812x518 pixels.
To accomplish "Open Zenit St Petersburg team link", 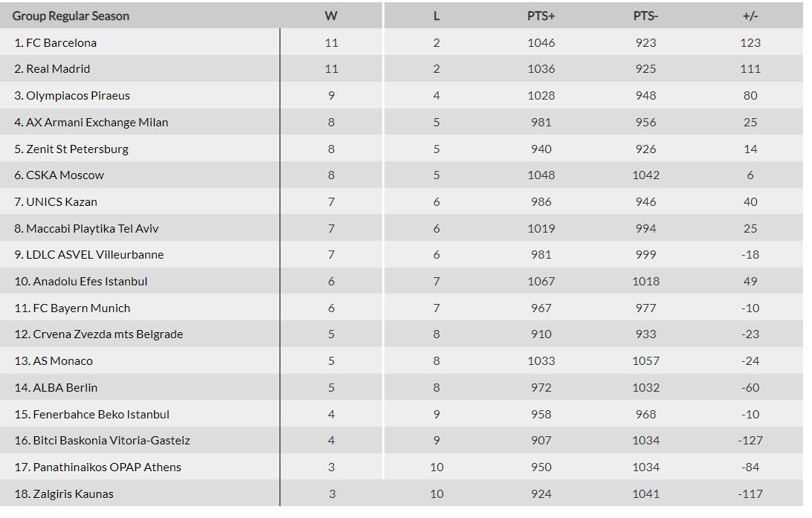I will [x=77, y=149].
